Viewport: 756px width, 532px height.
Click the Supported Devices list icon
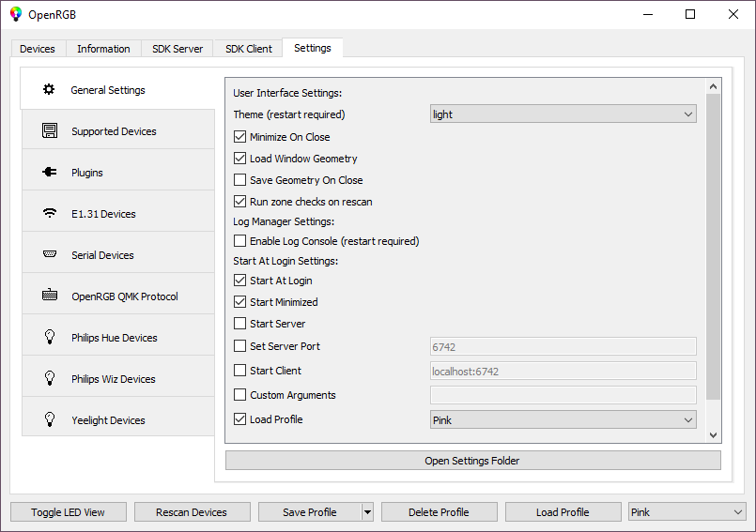tap(50, 131)
